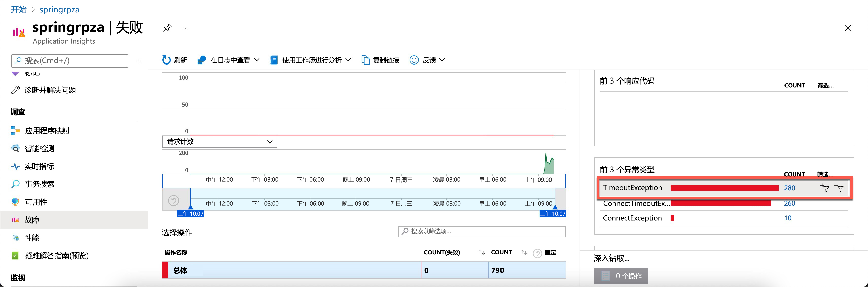The height and width of the screenshot is (287, 868).
Task: Click the pin icon next to the title
Action: [x=168, y=28]
